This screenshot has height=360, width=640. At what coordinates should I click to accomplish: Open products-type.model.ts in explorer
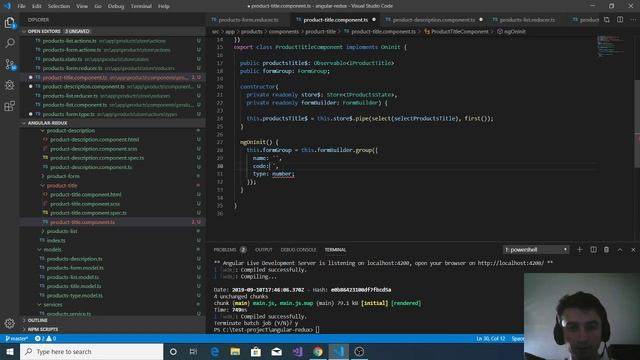pos(75,296)
